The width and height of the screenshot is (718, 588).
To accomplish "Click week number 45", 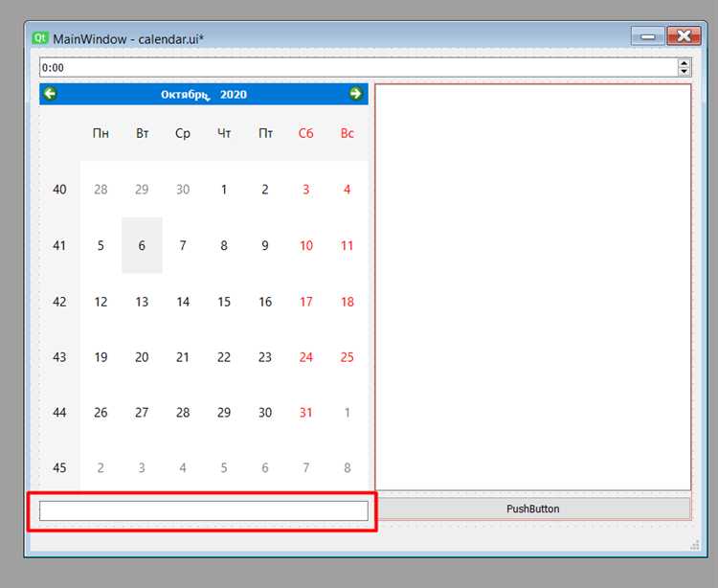I will [x=59, y=467].
